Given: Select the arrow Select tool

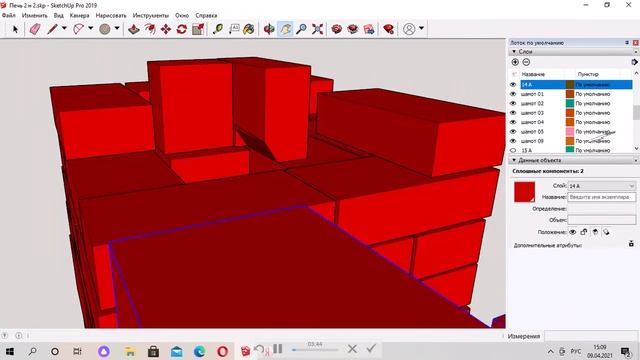Looking at the screenshot, I should pos(16,29).
